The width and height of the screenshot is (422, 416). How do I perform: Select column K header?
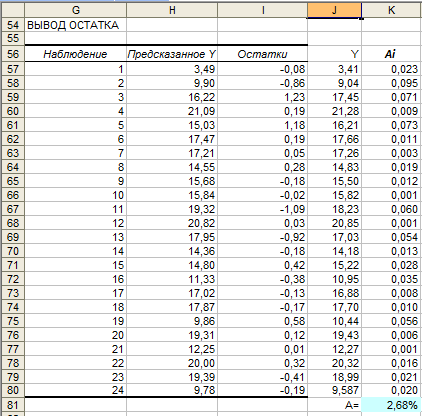point(392,10)
